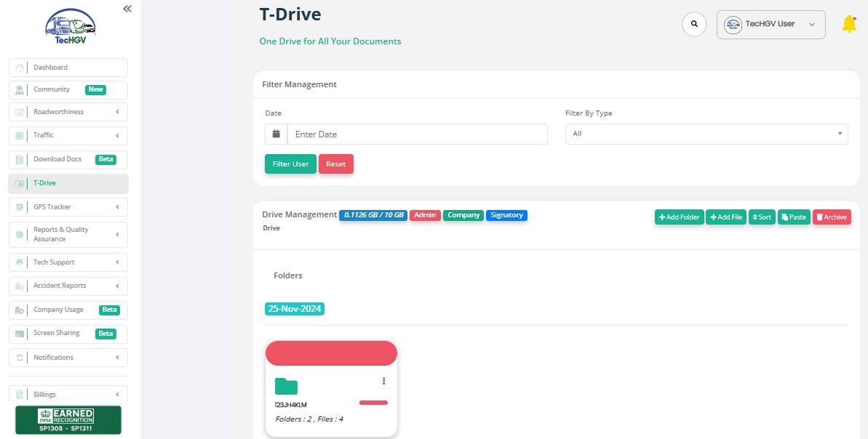This screenshot has width=868, height=439.
Task: Expand the Roadworthiness menu
Action: pos(68,112)
